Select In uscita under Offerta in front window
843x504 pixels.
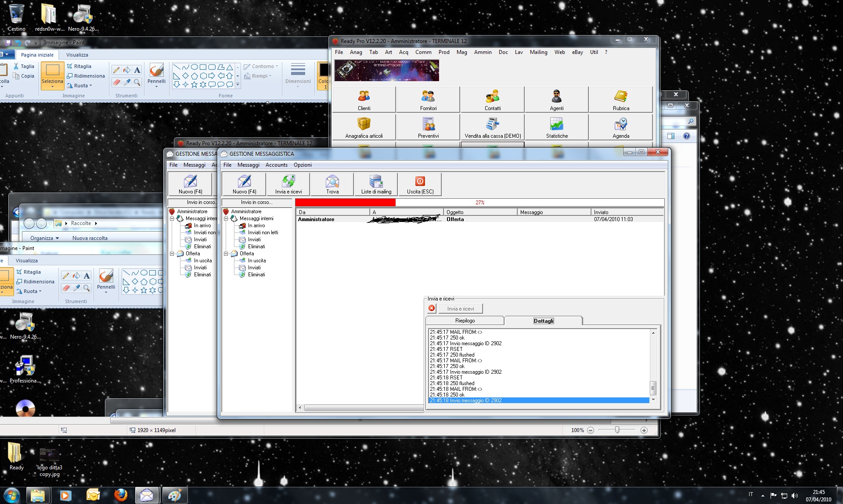[252, 261]
